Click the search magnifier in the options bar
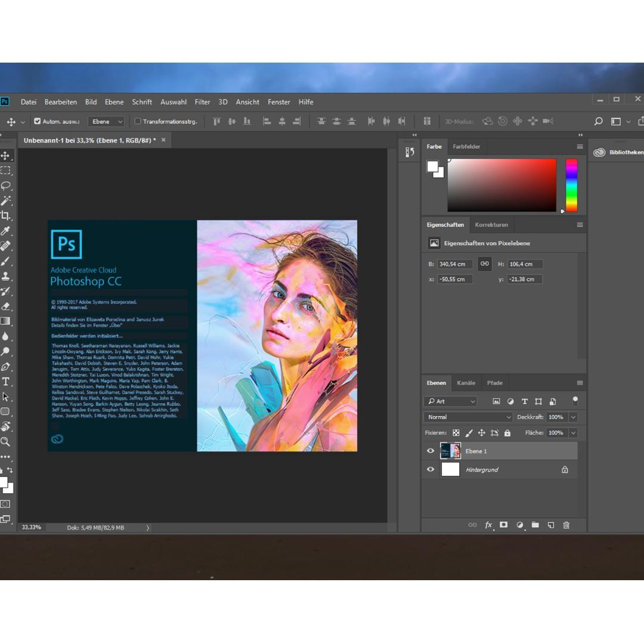Screen dimensions: 644x644 click(x=599, y=121)
